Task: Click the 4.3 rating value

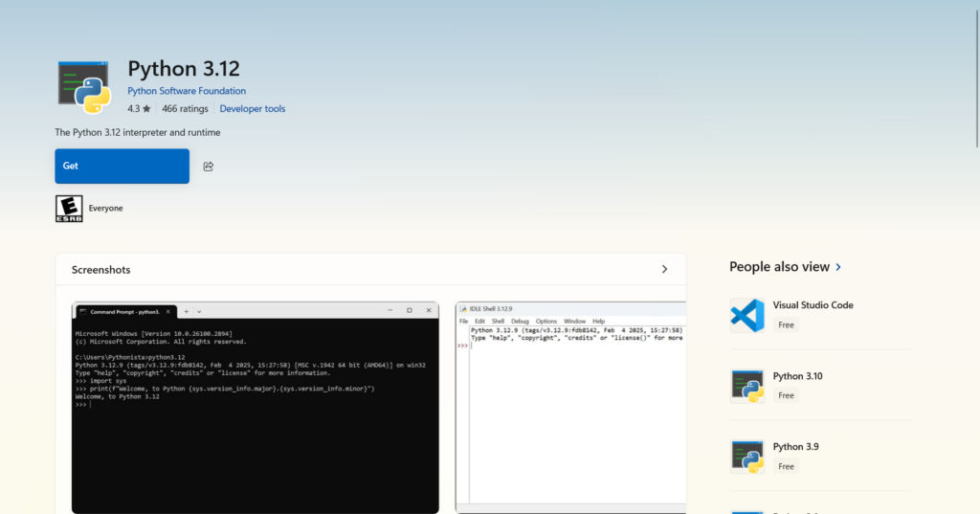Action: [134, 109]
